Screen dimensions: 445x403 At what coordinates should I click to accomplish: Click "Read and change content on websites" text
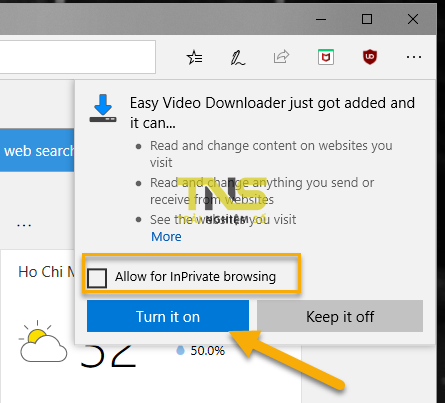[271, 154]
